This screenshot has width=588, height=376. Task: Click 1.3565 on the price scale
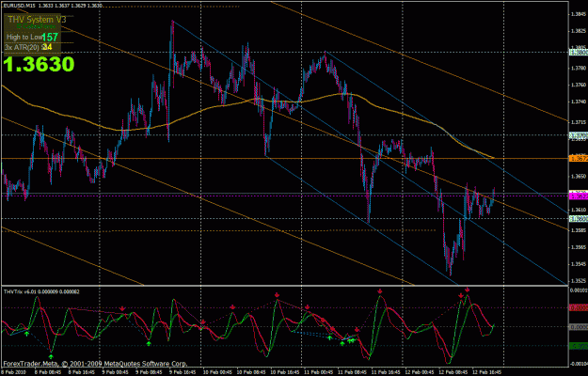click(x=578, y=247)
